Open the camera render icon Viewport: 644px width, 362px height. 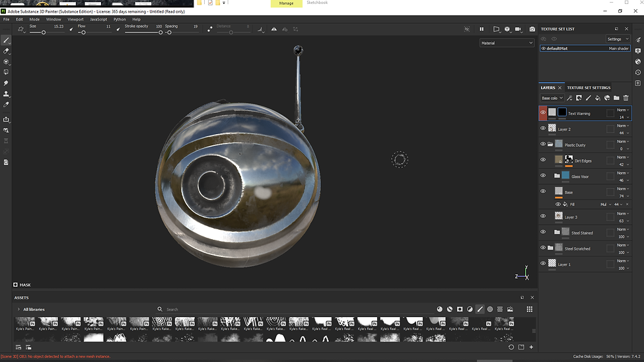click(x=532, y=29)
